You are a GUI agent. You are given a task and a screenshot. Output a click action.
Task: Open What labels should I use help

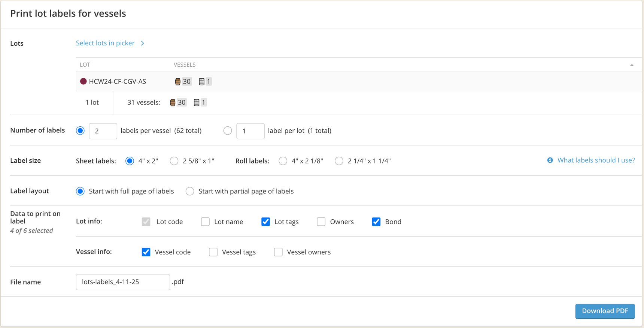(596, 160)
